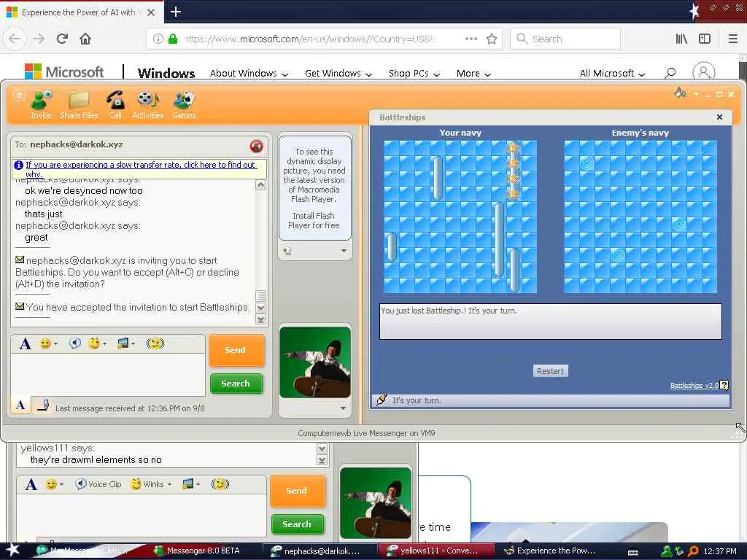The image size is (747, 560).
Task: Open page actions three-dot menu
Action: [471, 39]
